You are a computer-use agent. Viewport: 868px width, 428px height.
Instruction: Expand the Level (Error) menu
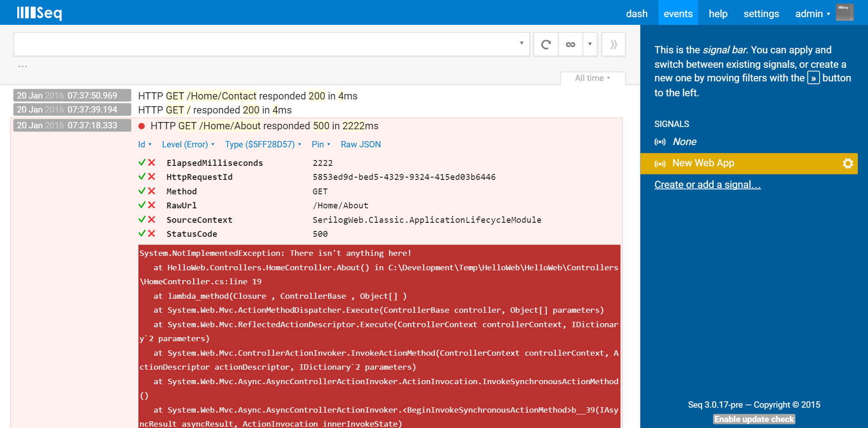[x=188, y=144]
